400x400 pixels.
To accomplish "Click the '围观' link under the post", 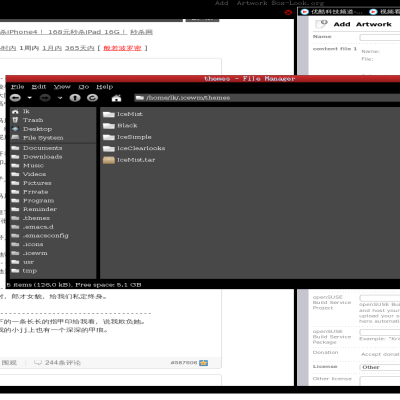I will [9, 363].
